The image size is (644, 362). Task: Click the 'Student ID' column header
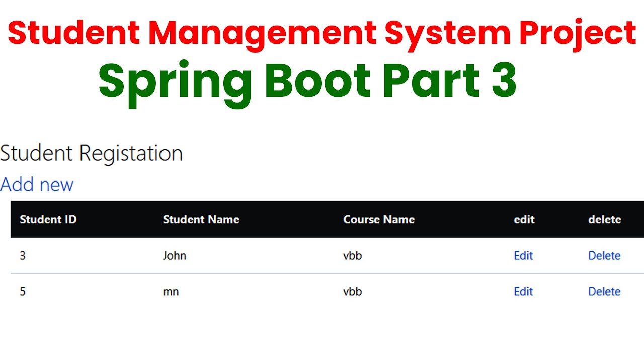(48, 220)
